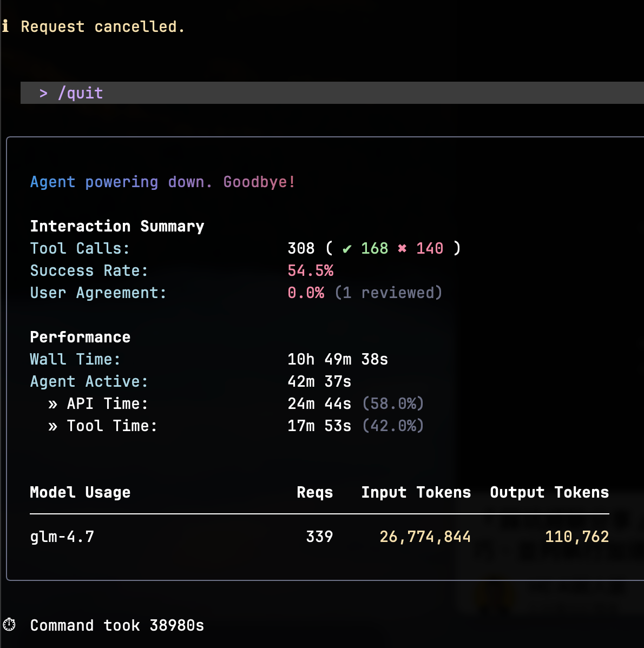Click the Output Tokens column header
This screenshot has width=644, height=648.
click(549, 492)
